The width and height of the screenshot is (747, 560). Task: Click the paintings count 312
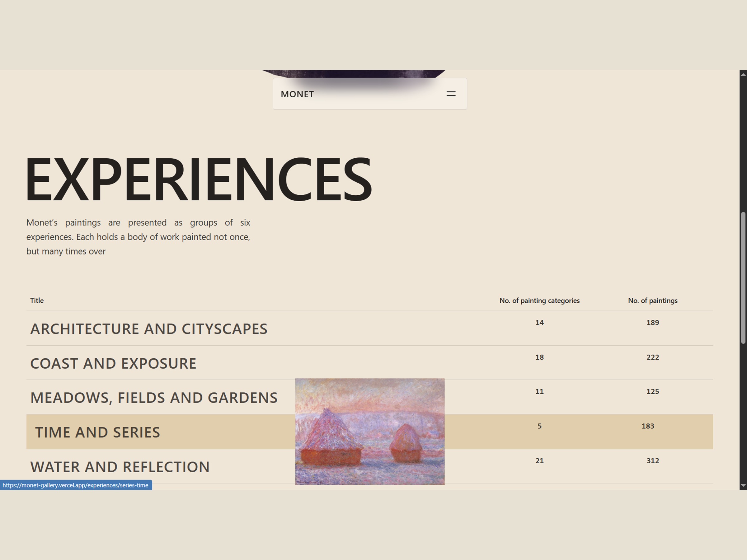pyautogui.click(x=652, y=461)
